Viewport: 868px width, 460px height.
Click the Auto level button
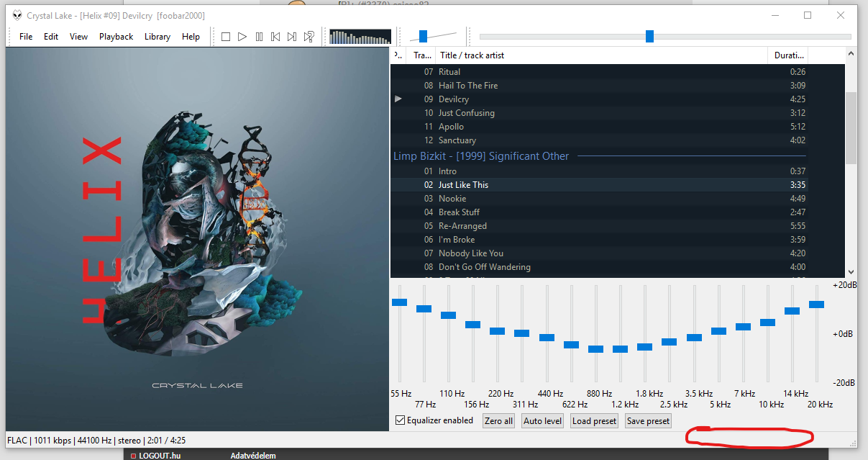click(542, 421)
